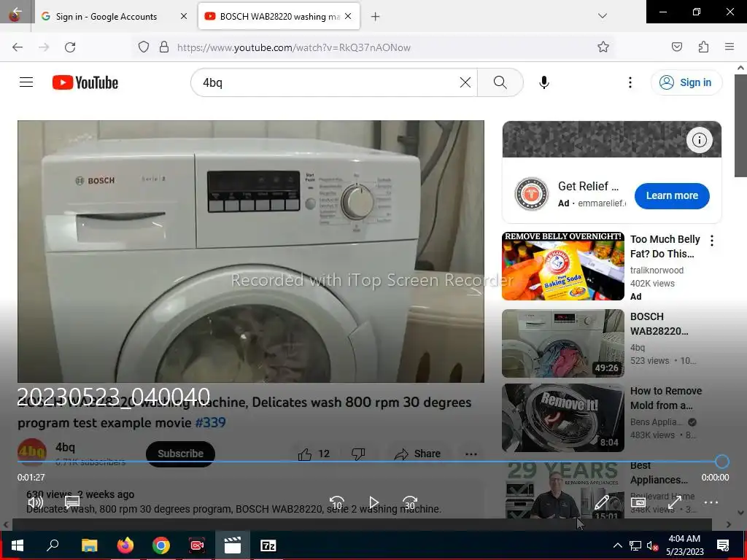Go back to the previous page
Viewport: 747px width, 560px height.
18,47
